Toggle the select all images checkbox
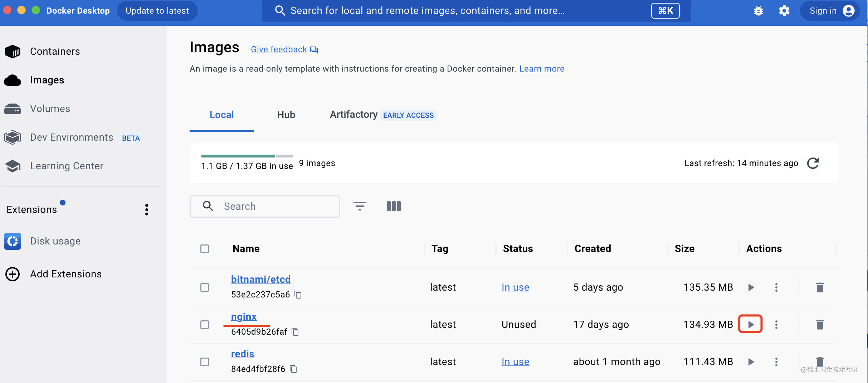This screenshot has width=868, height=383. coord(205,249)
